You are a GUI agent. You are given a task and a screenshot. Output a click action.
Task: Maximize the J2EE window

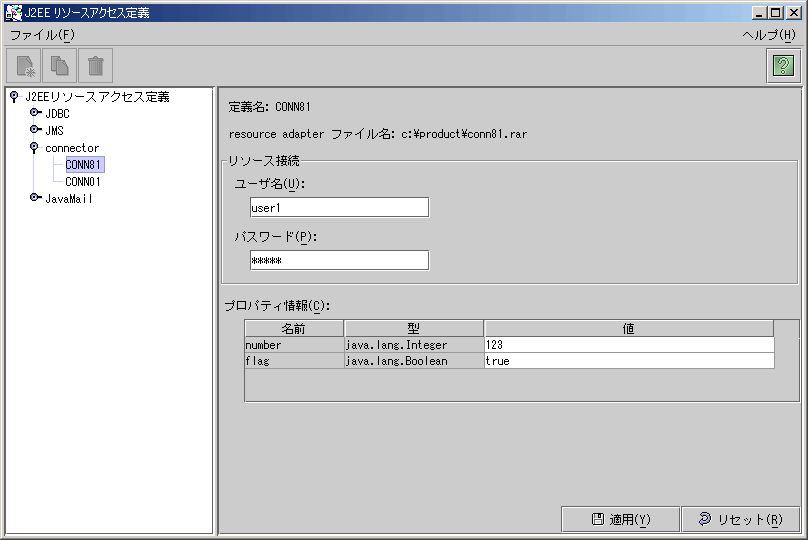776,13
